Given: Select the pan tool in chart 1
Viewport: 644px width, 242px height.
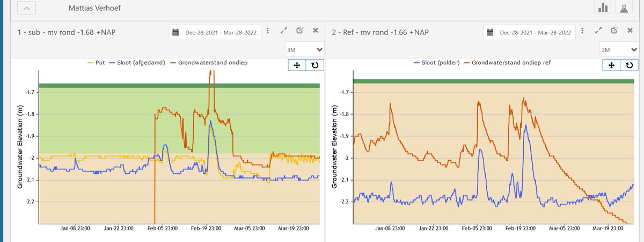Looking at the screenshot, I should pos(297,66).
